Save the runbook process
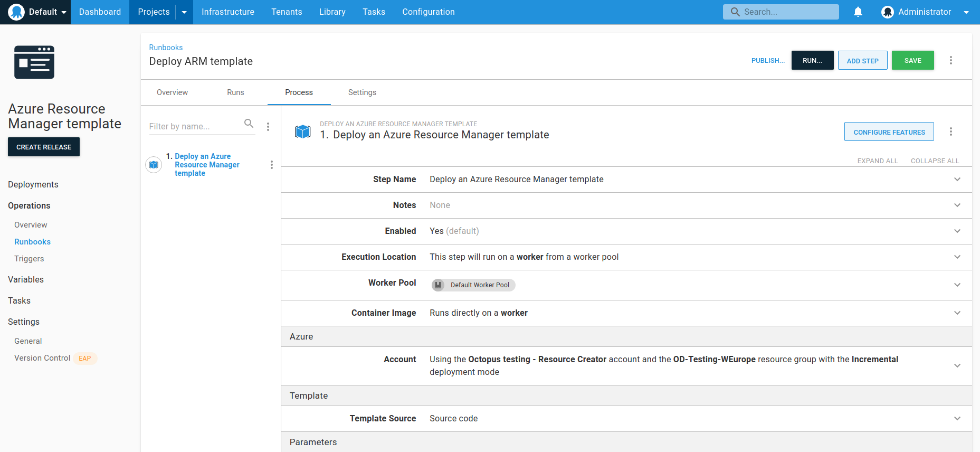This screenshot has width=980, height=452. (x=913, y=60)
